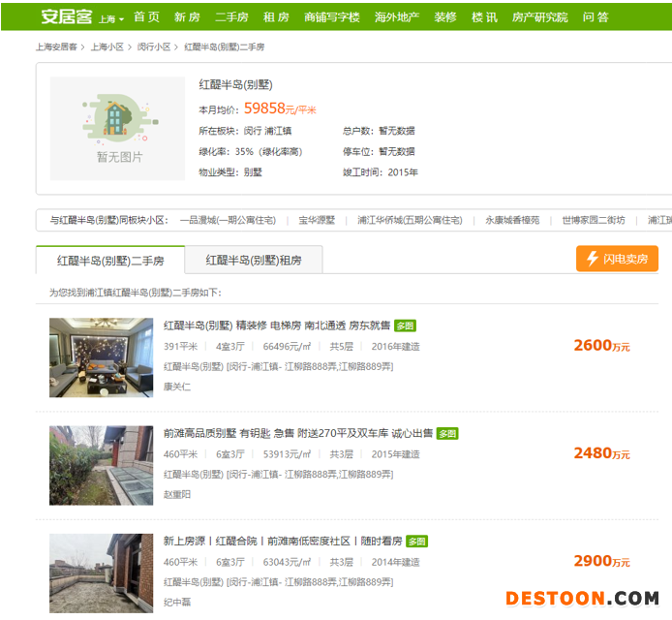Open first listing's living room thumbnail

(101, 357)
